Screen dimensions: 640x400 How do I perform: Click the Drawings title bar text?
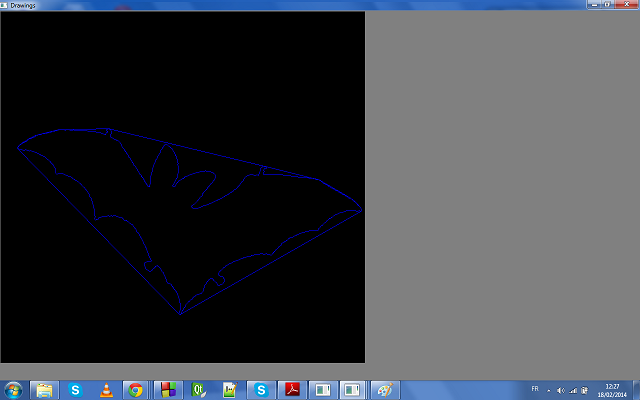pyautogui.click(x=23, y=5)
